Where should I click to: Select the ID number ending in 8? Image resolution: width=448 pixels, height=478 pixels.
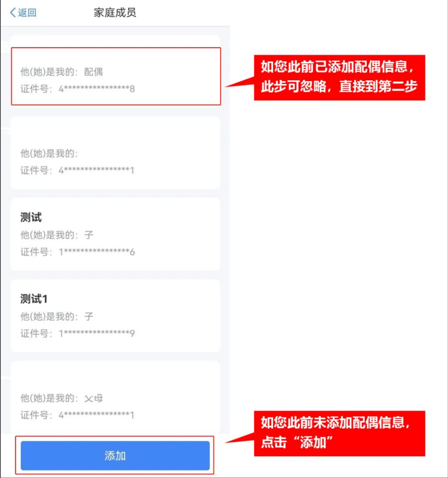point(97,89)
